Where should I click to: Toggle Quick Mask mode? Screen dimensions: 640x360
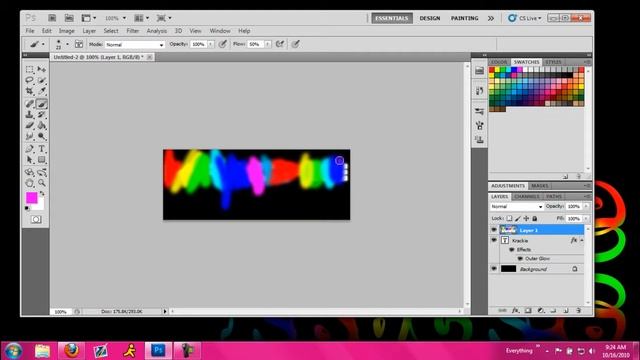click(36, 220)
